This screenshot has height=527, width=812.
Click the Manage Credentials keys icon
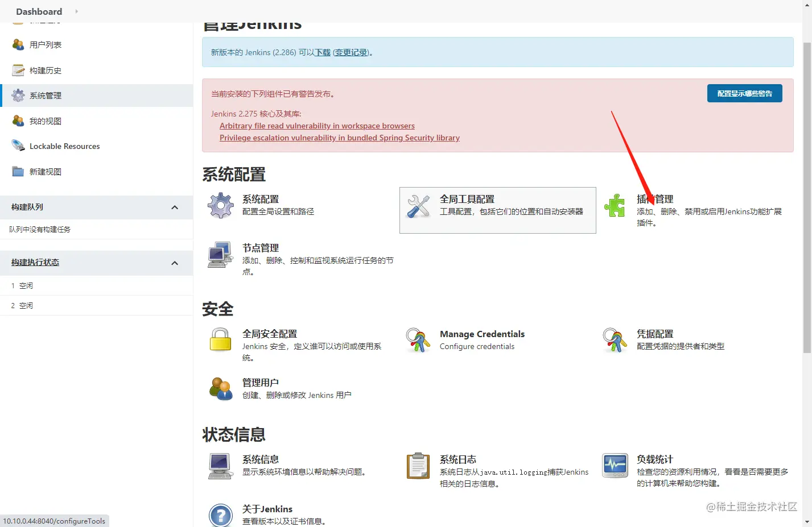pyautogui.click(x=418, y=340)
